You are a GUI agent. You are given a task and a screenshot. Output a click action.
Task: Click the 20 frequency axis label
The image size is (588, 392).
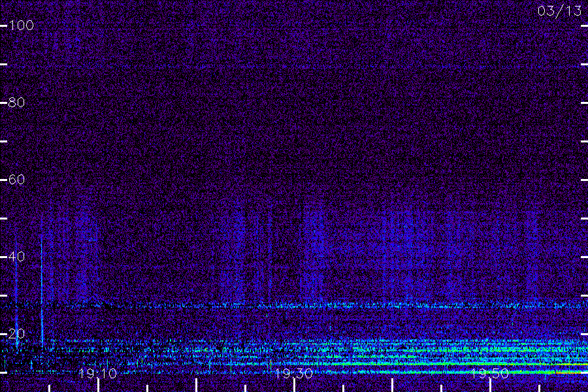(x=17, y=333)
